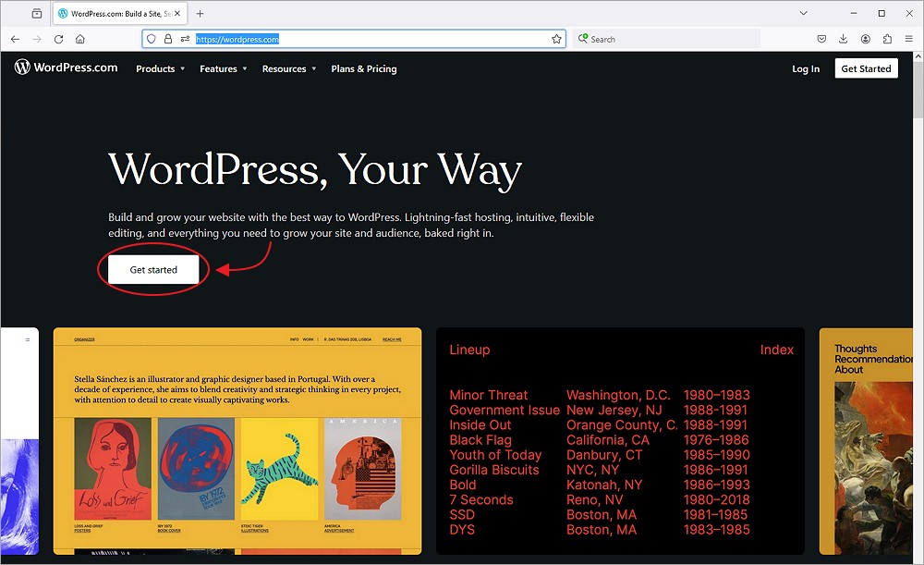The width and height of the screenshot is (924, 565).
Task: Click 7 Seconds band entry
Action: (480, 500)
